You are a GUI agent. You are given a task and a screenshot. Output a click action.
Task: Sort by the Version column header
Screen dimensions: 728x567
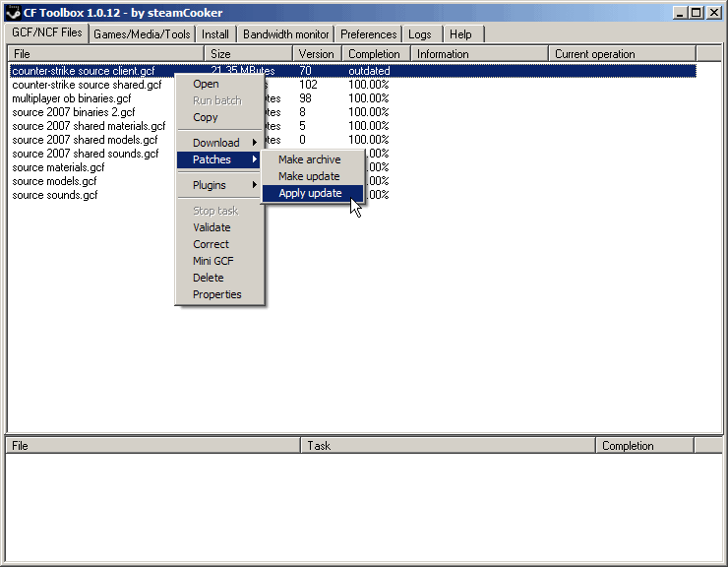(317, 54)
